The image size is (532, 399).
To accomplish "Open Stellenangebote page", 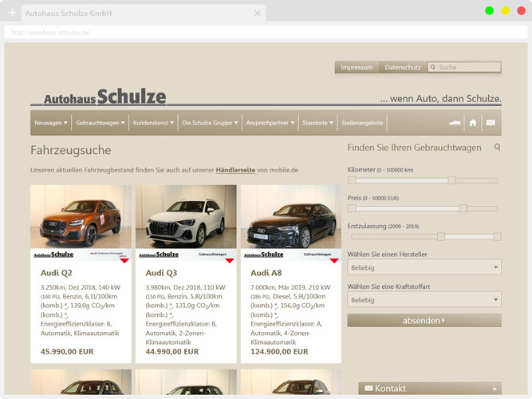I will coord(363,123).
